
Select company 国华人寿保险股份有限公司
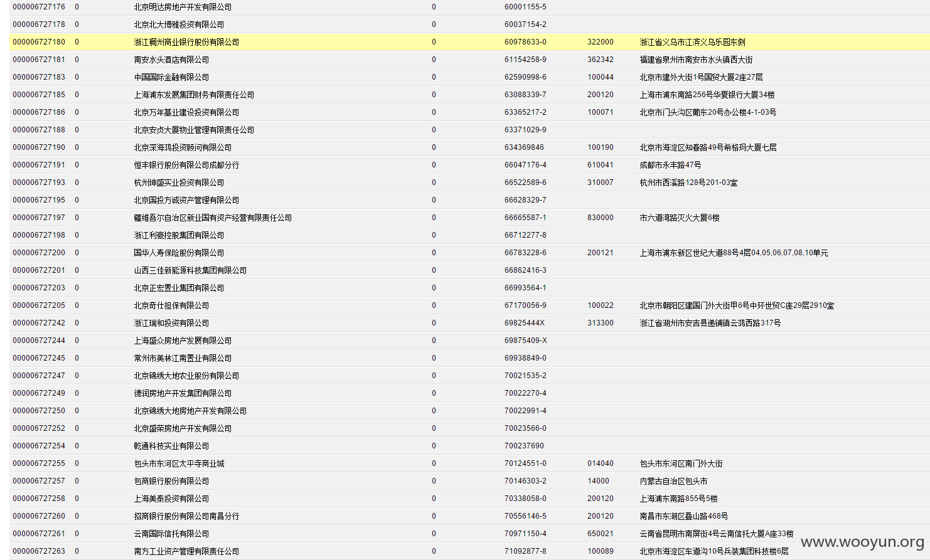(x=179, y=253)
